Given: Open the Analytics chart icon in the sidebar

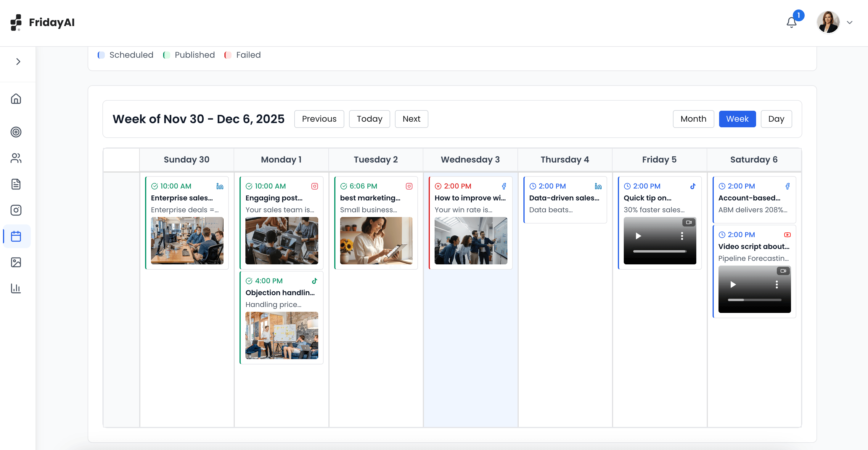Looking at the screenshot, I should click(x=16, y=289).
